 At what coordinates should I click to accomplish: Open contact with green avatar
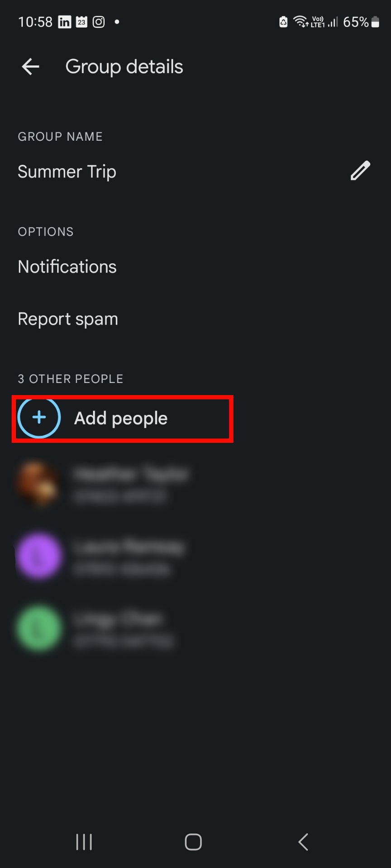click(x=195, y=628)
